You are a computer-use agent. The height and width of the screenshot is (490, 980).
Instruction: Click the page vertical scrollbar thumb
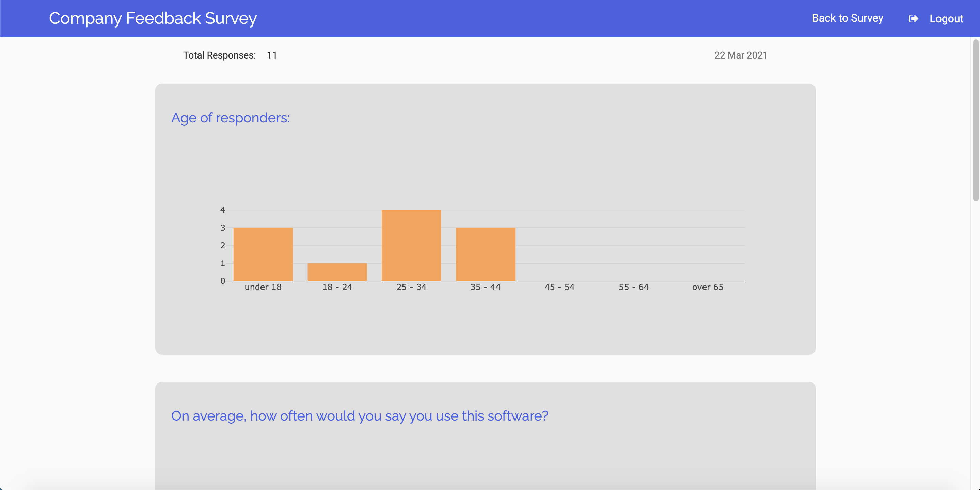976,120
